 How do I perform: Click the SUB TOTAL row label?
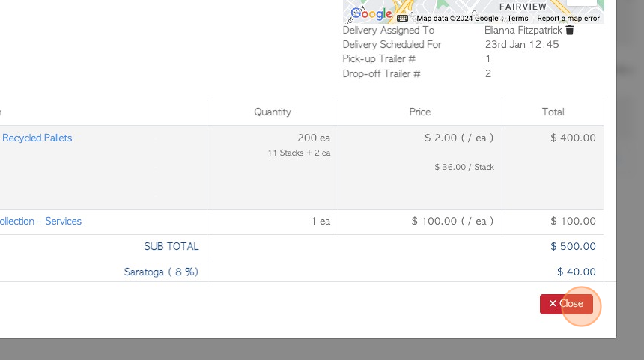pos(171,247)
